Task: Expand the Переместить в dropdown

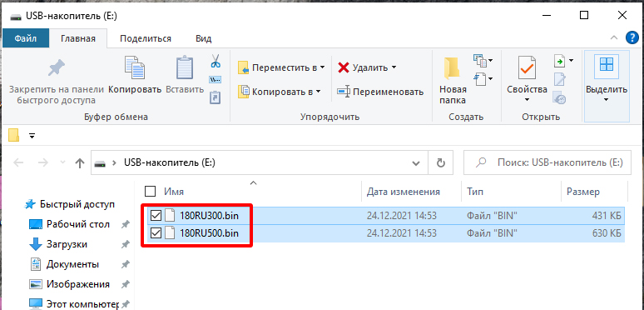Action: 322,67
